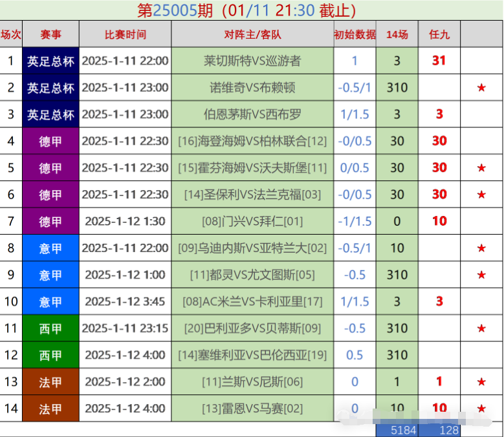
Task: Click the star in the 巴利亚多VS贝蒂斯 row
Action: 481,328
